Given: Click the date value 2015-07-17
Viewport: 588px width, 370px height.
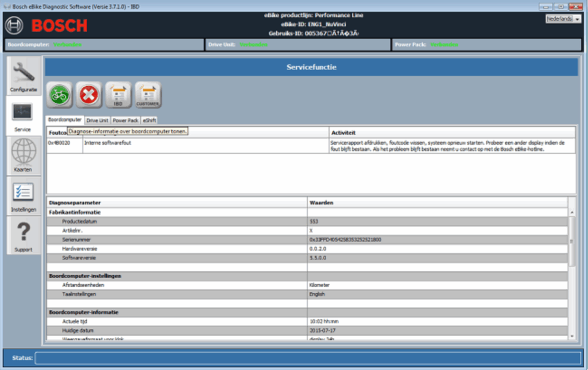Looking at the screenshot, I should click(323, 330).
